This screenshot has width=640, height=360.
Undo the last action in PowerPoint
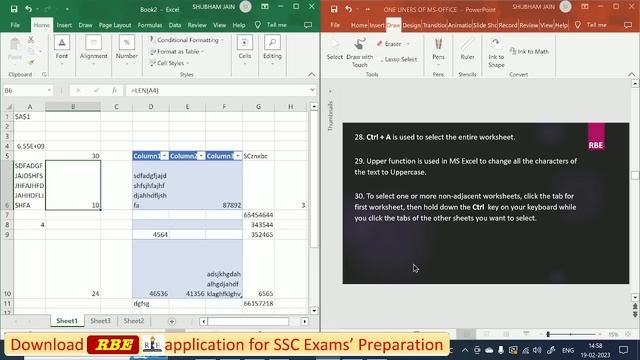point(348,9)
